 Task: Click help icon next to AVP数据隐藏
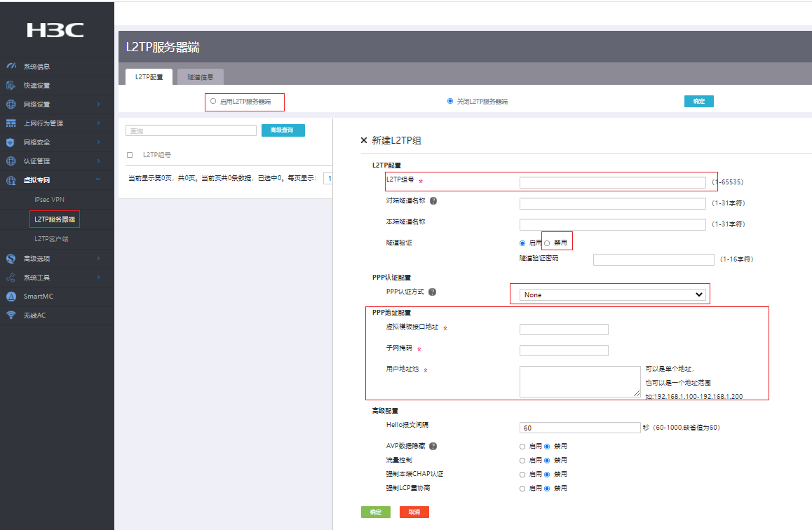[x=433, y=446]
